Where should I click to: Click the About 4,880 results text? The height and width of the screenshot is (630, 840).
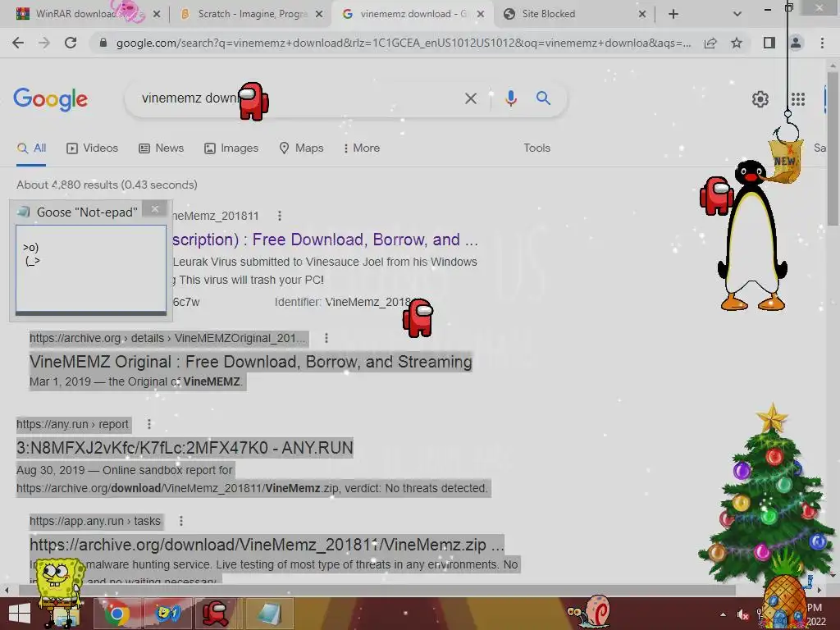[107, 185]
